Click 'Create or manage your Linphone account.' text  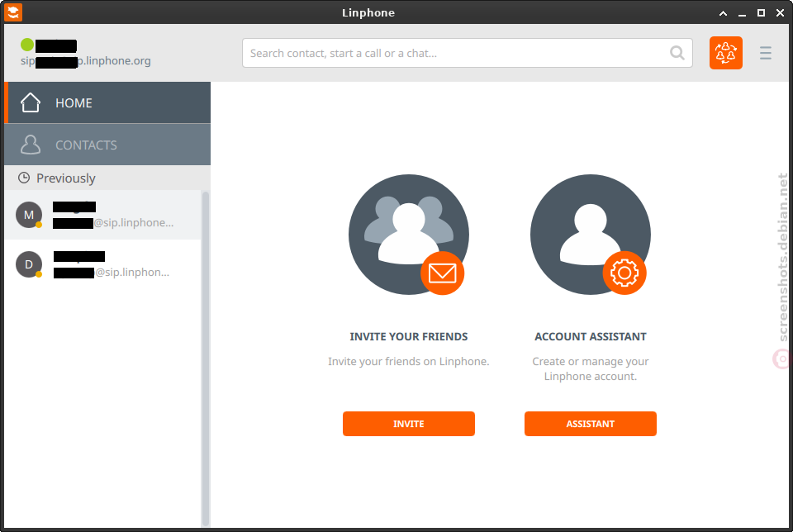590,368
